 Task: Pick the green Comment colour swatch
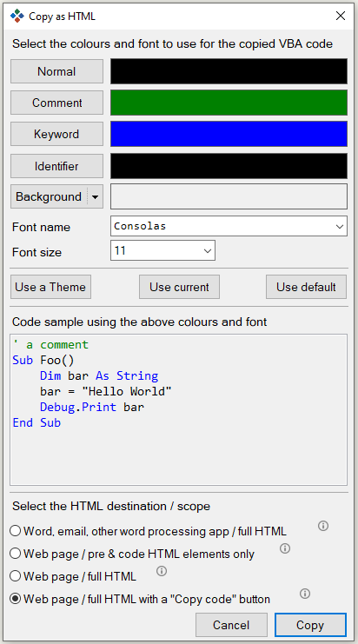229,103
